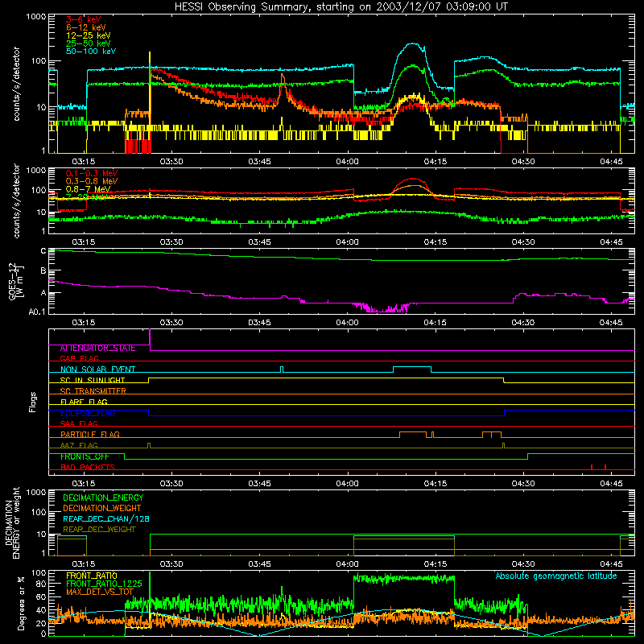644x644 pixels.
Task: Select the FRONT_RATIO_1225 legend label
Action: 104,584
